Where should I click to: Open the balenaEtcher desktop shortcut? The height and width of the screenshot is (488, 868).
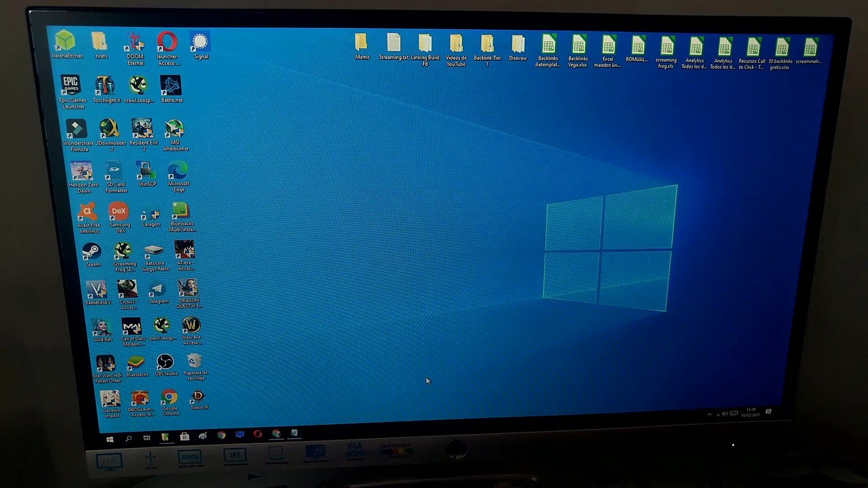66,45
